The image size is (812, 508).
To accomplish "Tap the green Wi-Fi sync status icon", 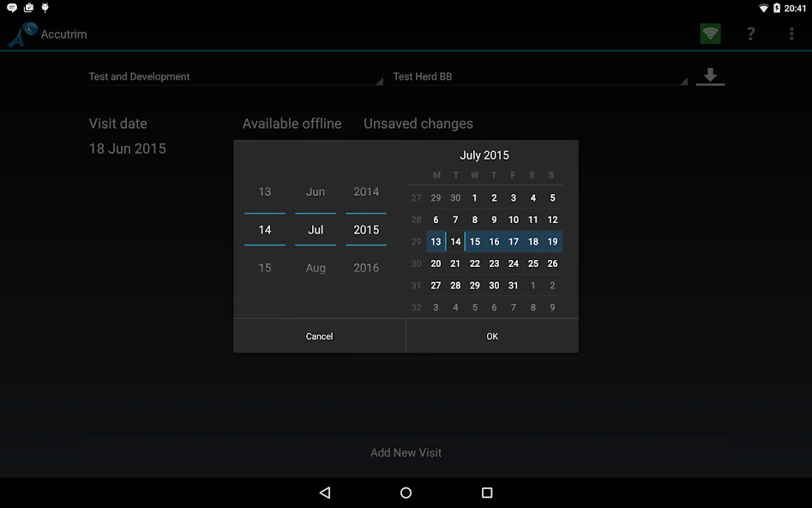I will (710, 33).
